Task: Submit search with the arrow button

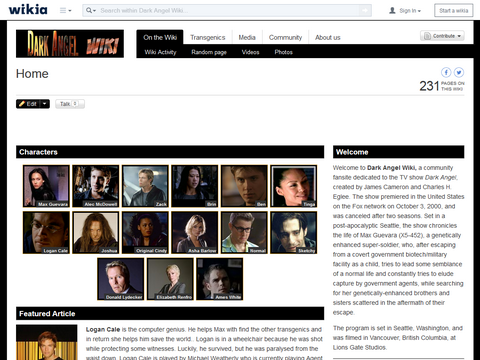Action: tap(365, 11)
